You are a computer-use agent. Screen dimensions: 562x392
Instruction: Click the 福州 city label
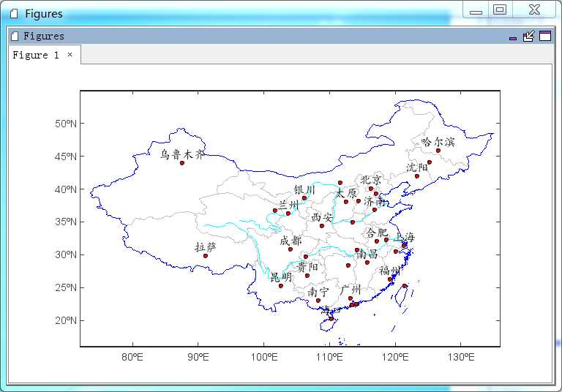pyautogui.click(x=389, y=271)
